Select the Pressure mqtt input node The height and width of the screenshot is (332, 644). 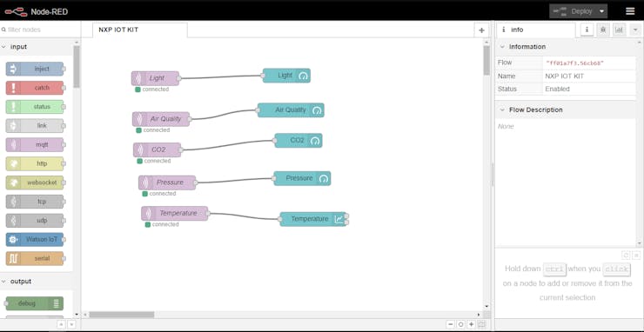click(x=167, y=183)
